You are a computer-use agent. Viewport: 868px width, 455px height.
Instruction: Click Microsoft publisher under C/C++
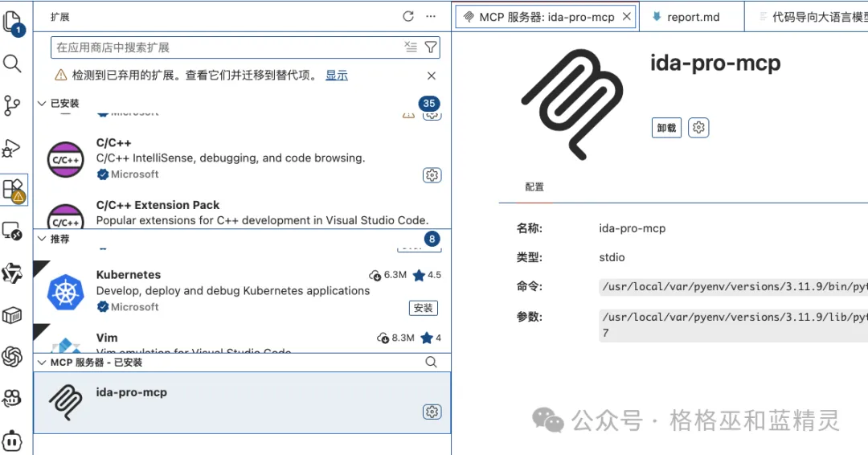(x=134, y=174)
